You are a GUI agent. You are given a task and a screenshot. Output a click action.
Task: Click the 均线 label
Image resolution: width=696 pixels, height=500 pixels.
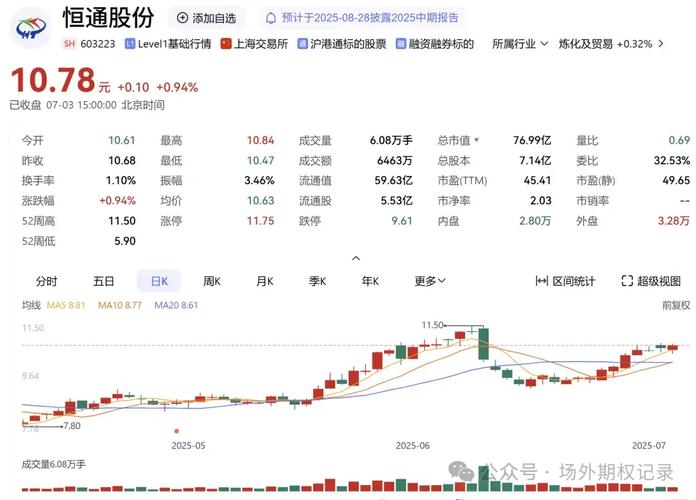pyautogui.click(x=31, y=306)
